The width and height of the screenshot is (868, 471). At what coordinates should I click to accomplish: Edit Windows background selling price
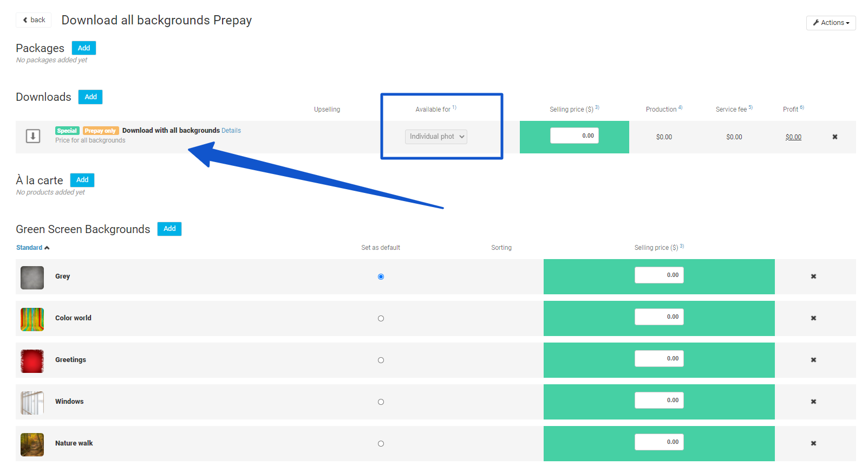659,400
